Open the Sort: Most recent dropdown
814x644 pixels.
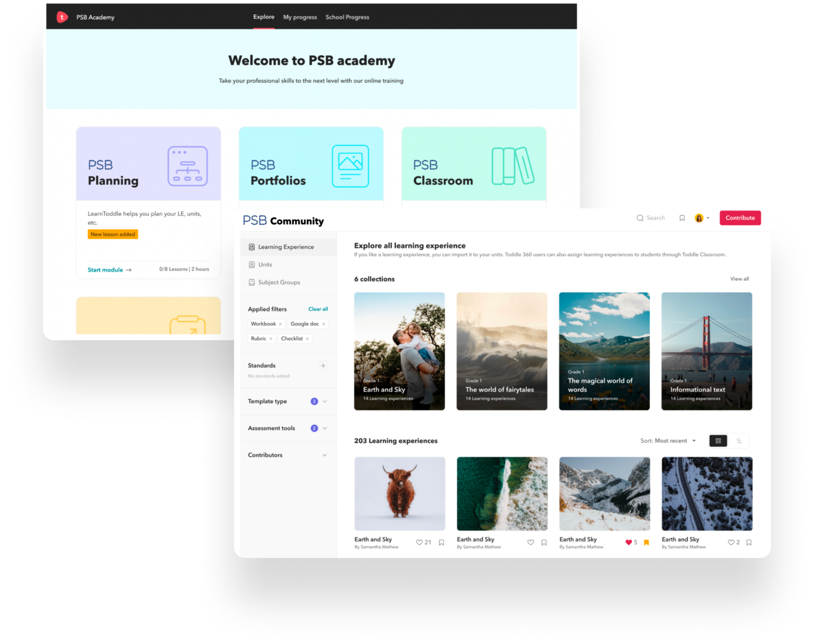(668, 441)
